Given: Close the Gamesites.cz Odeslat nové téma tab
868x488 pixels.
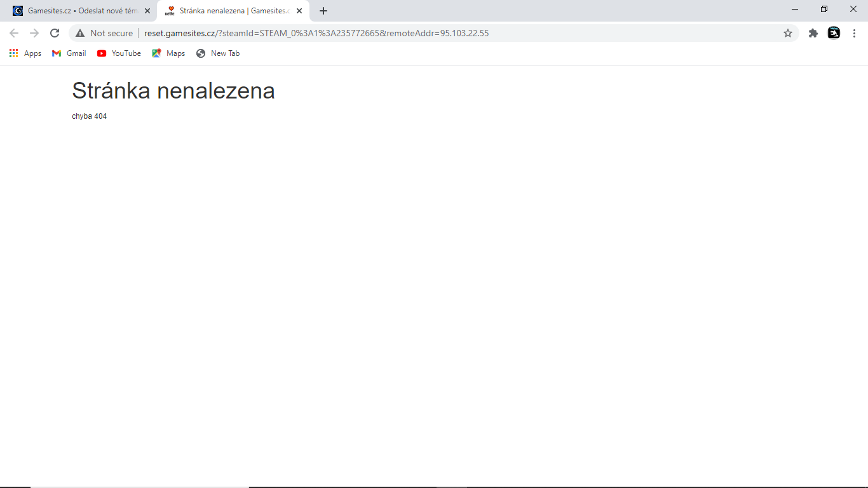Looking at the screenshot, I should (x=147, y=11).
